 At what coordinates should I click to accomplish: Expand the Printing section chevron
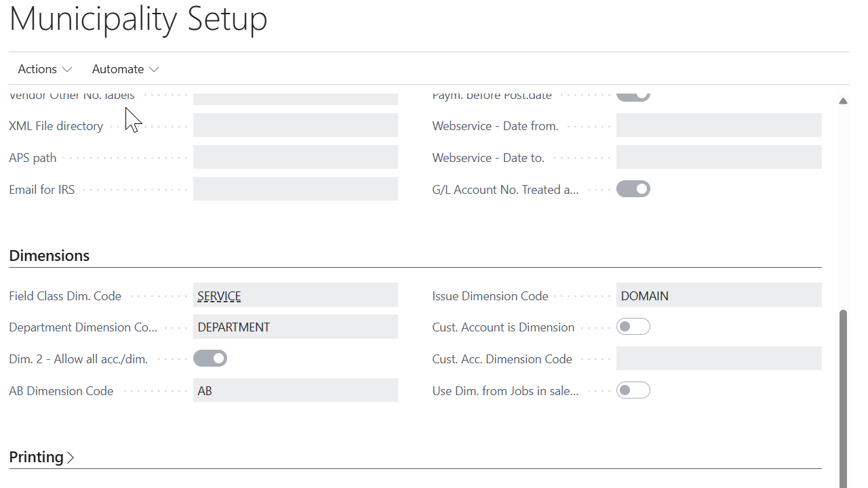tap(71, 457)
